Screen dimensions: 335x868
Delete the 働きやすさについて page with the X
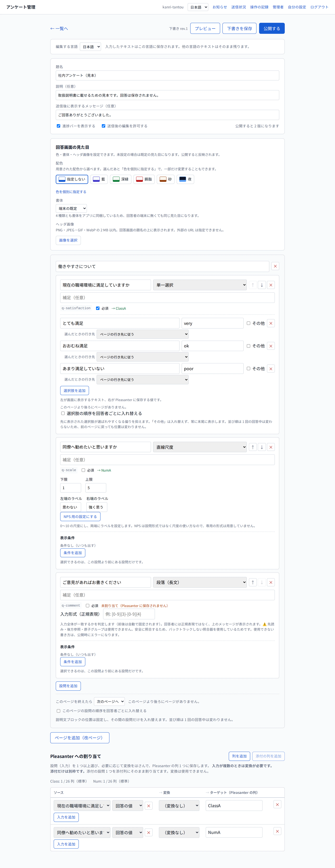point(275,266)
